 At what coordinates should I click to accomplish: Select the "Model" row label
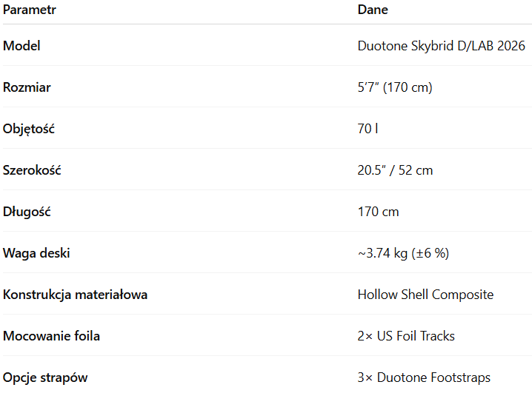coord(21,46)
